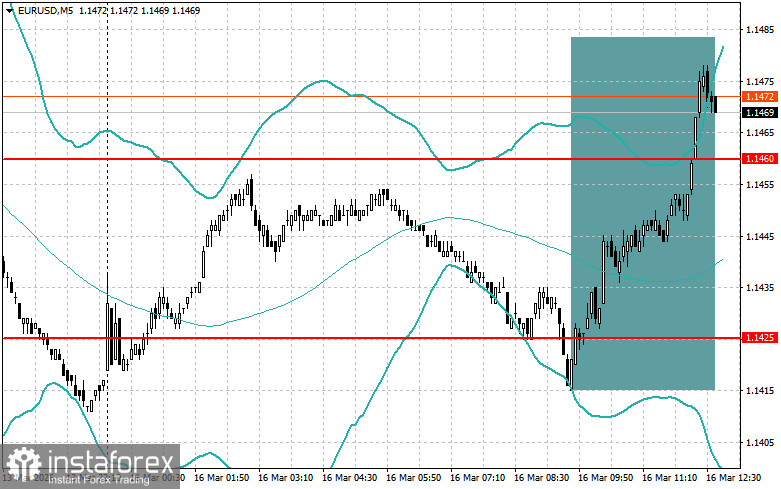
Task: Click the 16 Mar 09:50 time label
Action: (x=605, y=478)
